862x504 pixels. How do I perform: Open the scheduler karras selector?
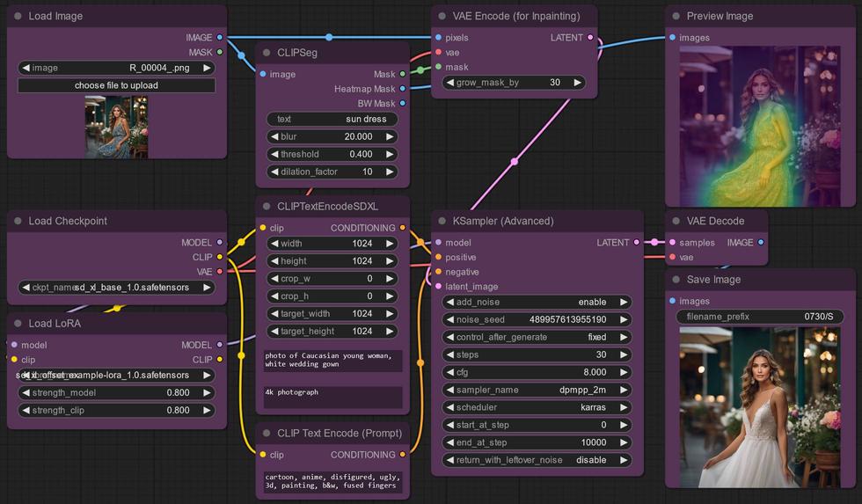pyautogui.click(x=537, y=407)
